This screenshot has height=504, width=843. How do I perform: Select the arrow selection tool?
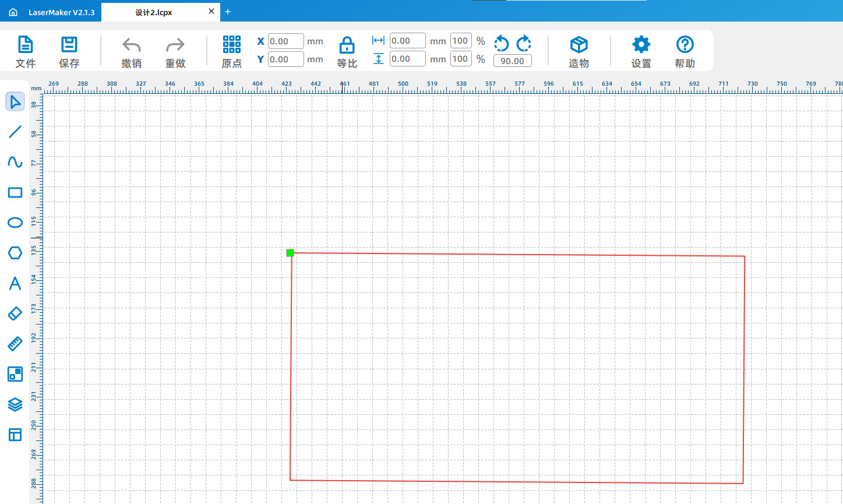tap(15, 102)
